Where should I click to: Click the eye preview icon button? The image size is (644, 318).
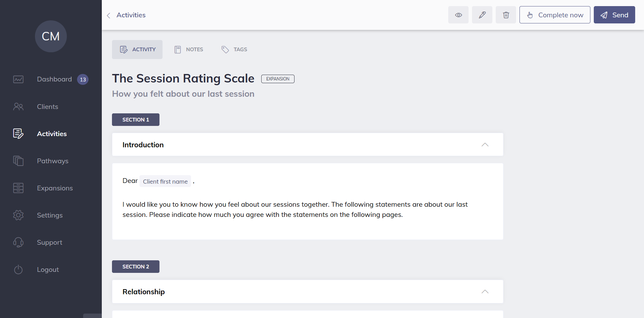[458, 15]
